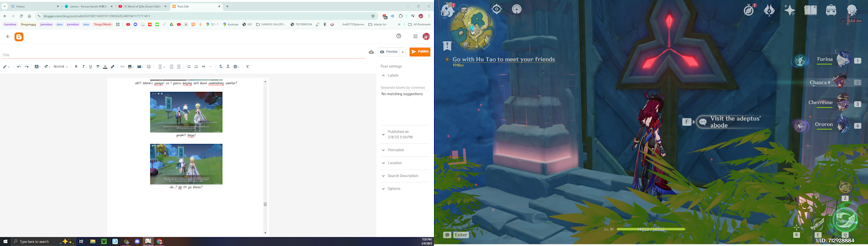The width and height of the screenshot is (868, 246).
Task: Switch to the Lemon - Yonezu Kenshi tab
Action: [x=88, y=7]
